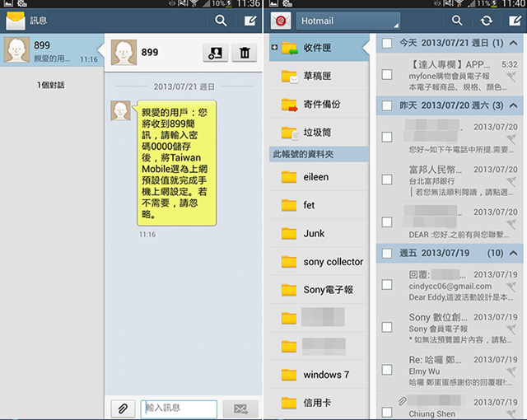Open the 899 conversation in list
Viewport: 527px width, 420px height.
pos(52,49)
